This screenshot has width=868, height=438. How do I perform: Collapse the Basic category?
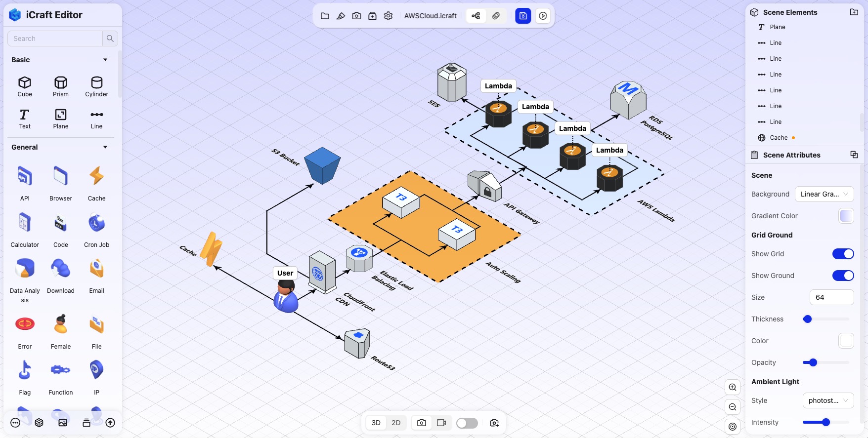(105, 60)
